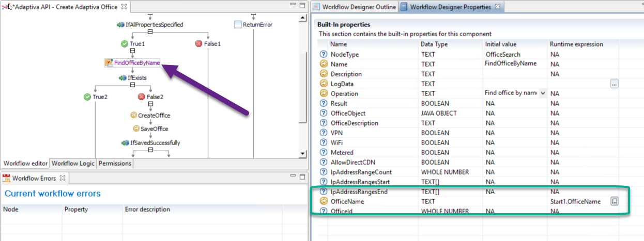Screen dimensions: 644x241
Task: Click the IpAddressRangesStart property name
Action: coord(360,182)
